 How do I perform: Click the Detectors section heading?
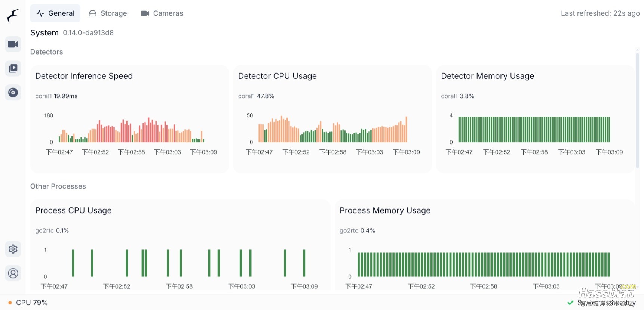(x=47, y=52)
